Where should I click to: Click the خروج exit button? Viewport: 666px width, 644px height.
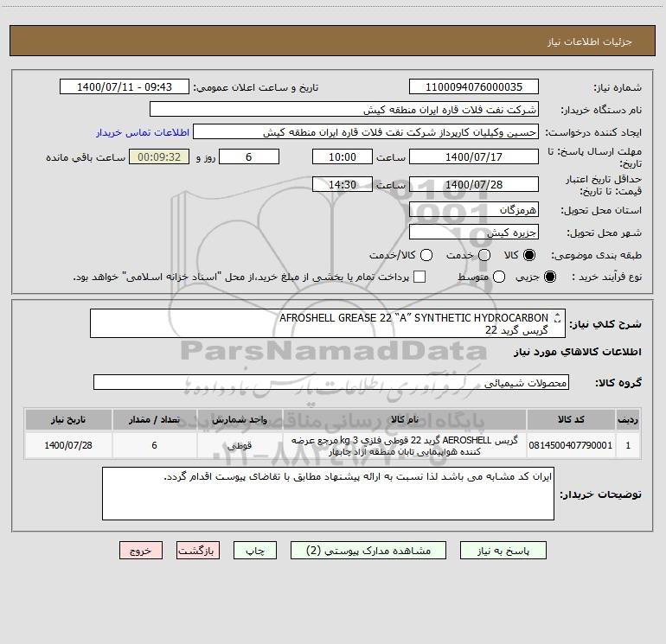coord(141,550)
